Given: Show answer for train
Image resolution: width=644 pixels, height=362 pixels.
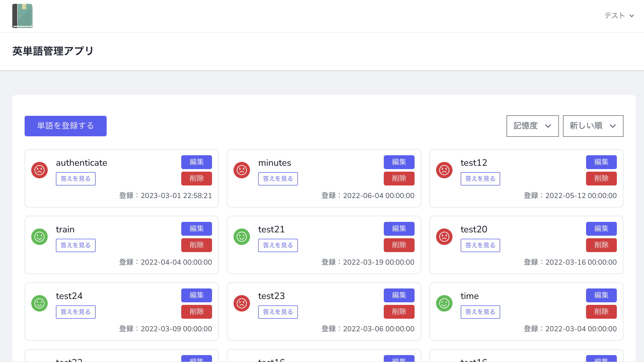Looking at the screenshot, I should (76, 245).
